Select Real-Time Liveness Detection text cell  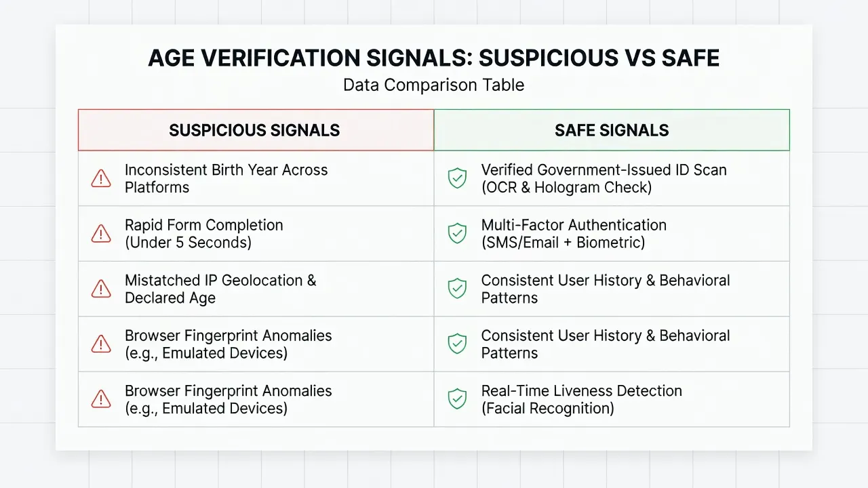582,399
